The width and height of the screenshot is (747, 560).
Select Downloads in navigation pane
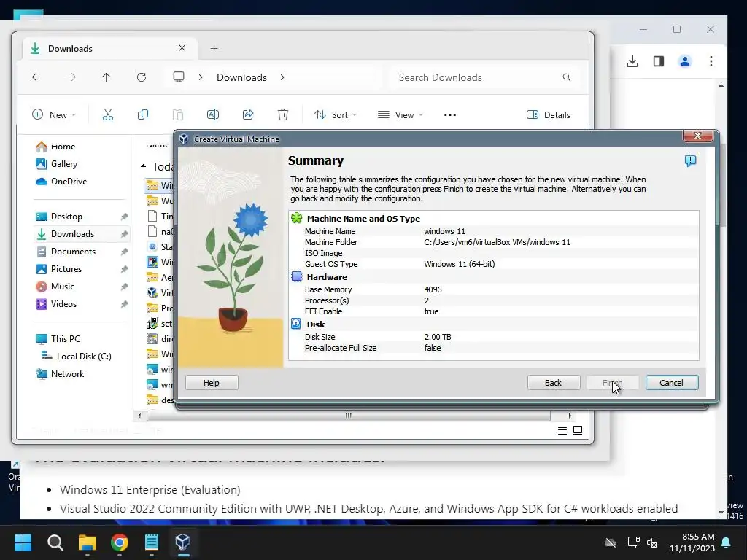pos(73,234)
